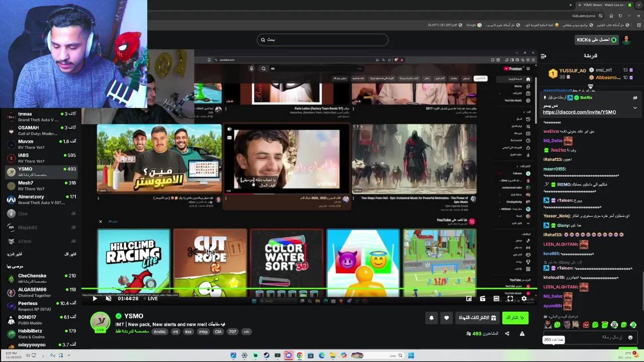The image size is (644, 362).
Task: Open tmnaa channel in sidebar
Action: pyautogui.click(x=41, y=117)
